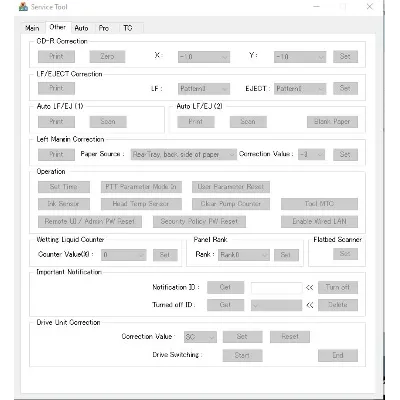Expand the LF pattern dropdown
Screen dimensions: 400x400
point(204,89)
